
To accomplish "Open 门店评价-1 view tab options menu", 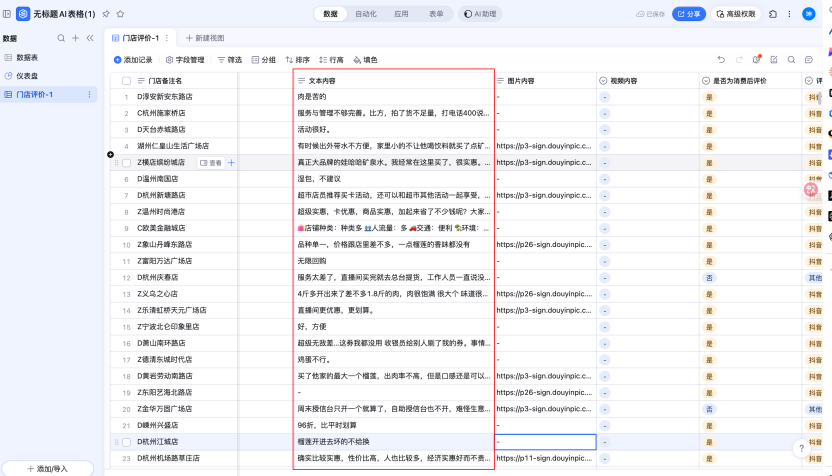I will pos(166,37).
